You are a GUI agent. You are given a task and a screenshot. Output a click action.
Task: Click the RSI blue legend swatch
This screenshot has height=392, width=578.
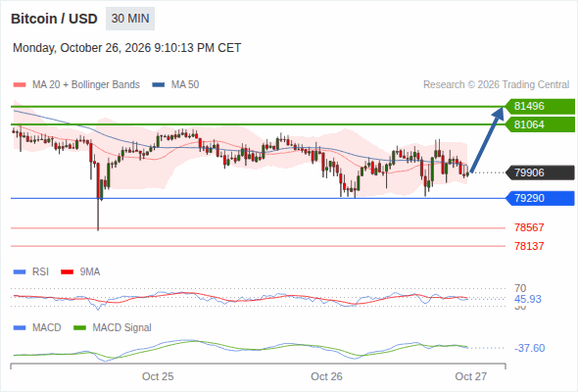point(20,272)
